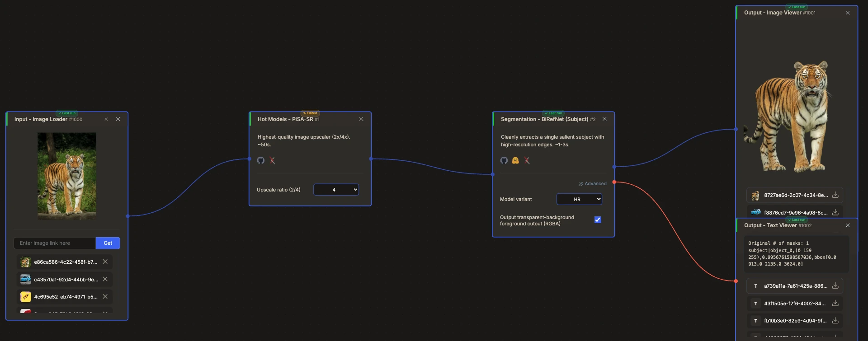Click the input port of the Text Viewer node
Screen dimensions: 868x341
coord(736,281)
